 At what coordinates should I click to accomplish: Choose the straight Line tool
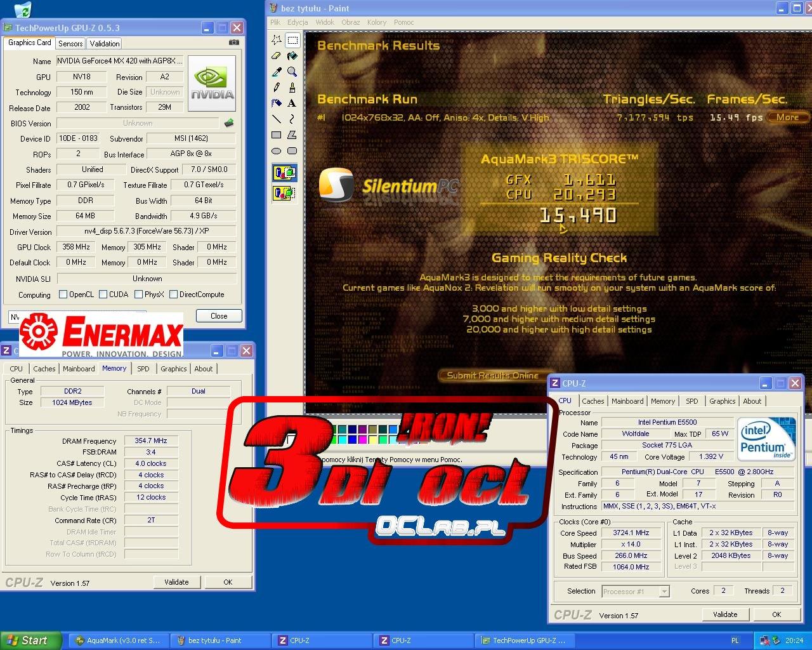point(277,119)
